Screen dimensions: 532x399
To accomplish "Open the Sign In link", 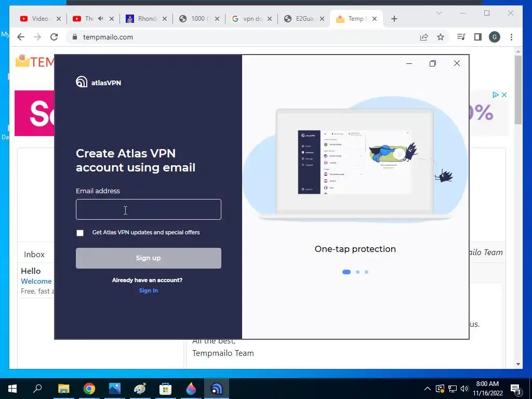I will pos(148,290).
